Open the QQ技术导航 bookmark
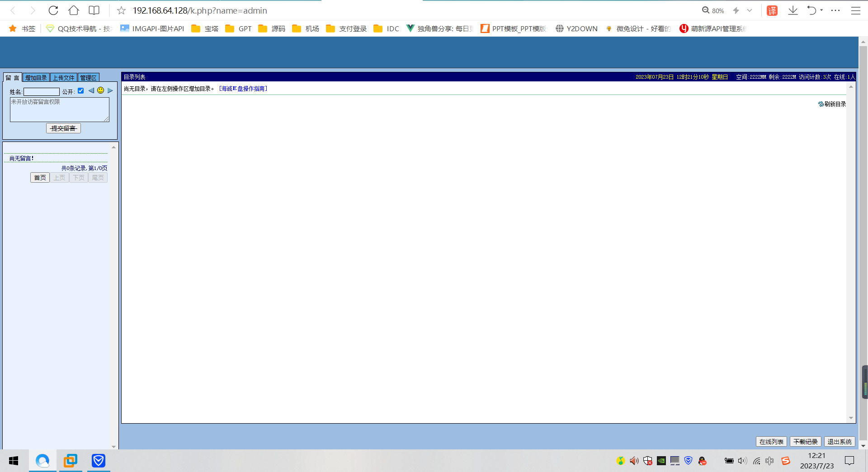Screen dimensions: 868x472 (x=79, y=28)
